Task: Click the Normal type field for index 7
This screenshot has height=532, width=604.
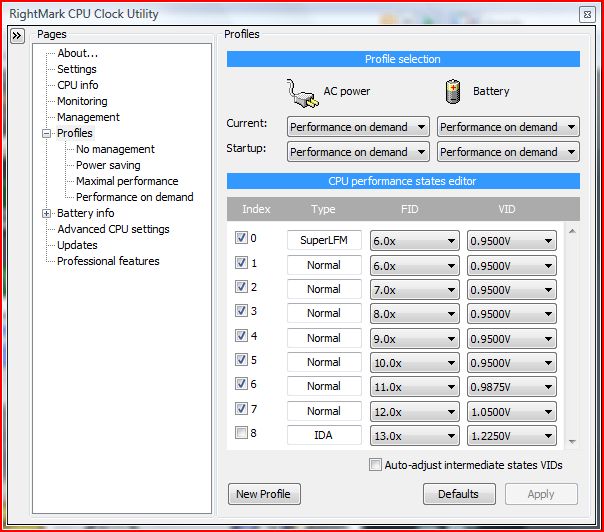Action: (324, 411)
